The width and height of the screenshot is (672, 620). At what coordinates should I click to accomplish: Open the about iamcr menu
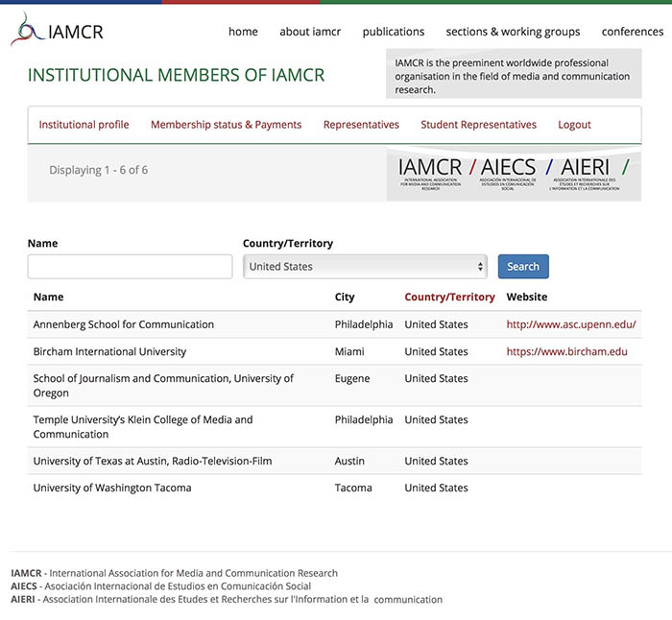pos(310,32)
